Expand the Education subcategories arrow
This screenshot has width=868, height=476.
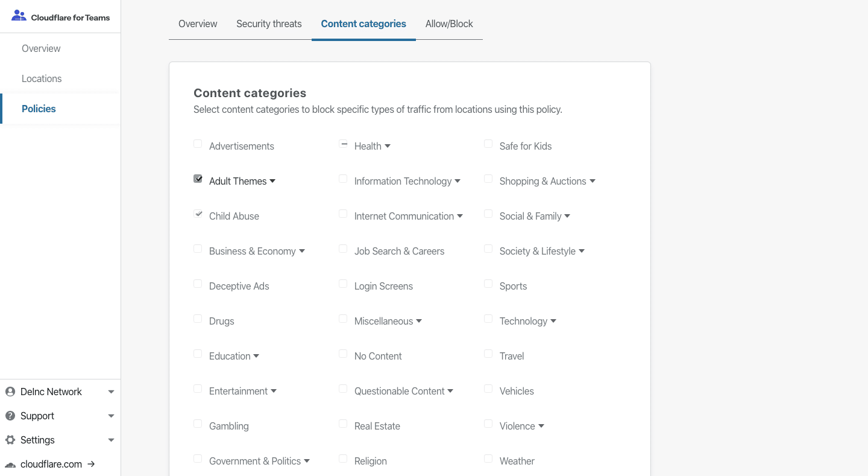coord(256,356)
